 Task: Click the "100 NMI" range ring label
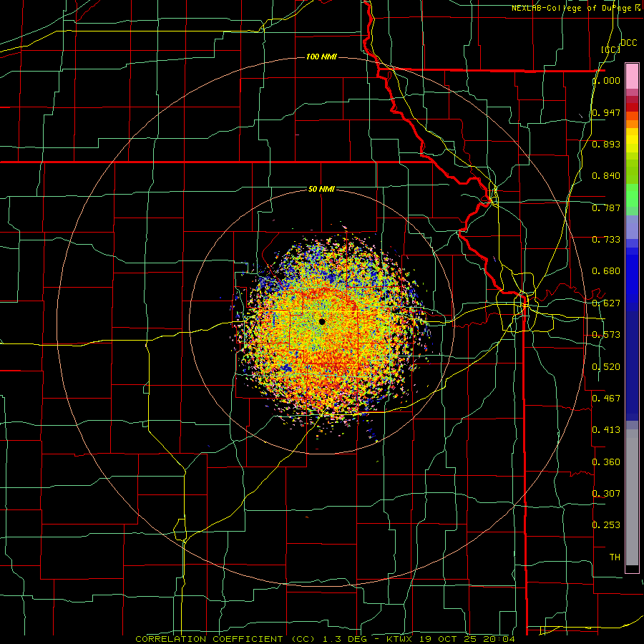pos(321,57)
